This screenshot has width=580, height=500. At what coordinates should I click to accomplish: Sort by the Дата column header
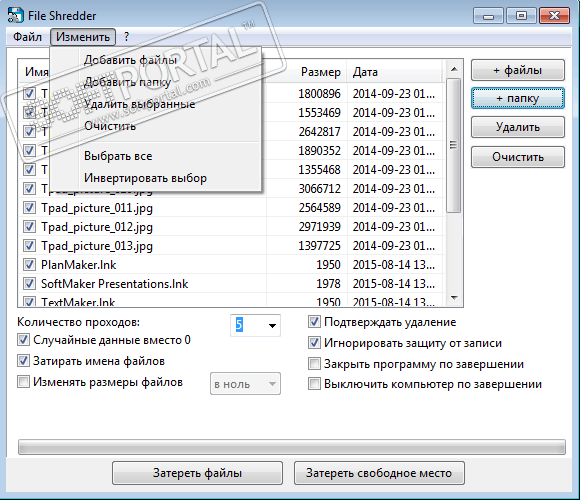pyautogui.click(x=394, y=72)
